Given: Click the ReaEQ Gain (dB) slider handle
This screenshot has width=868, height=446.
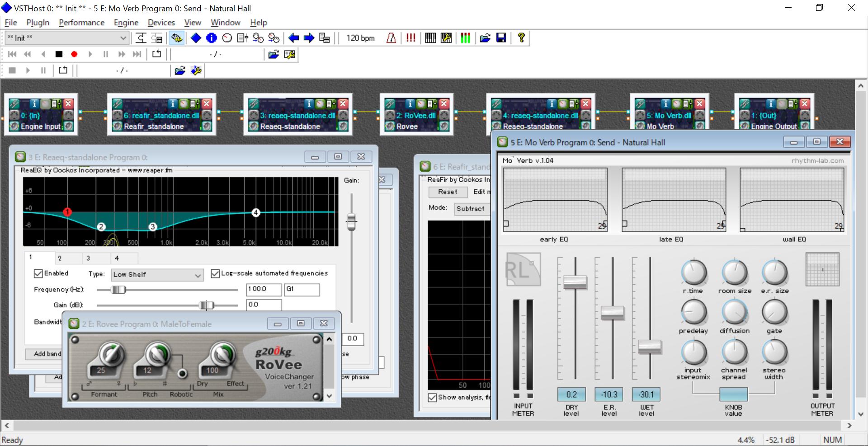Looking at the screenshot, I should (207, 305).
